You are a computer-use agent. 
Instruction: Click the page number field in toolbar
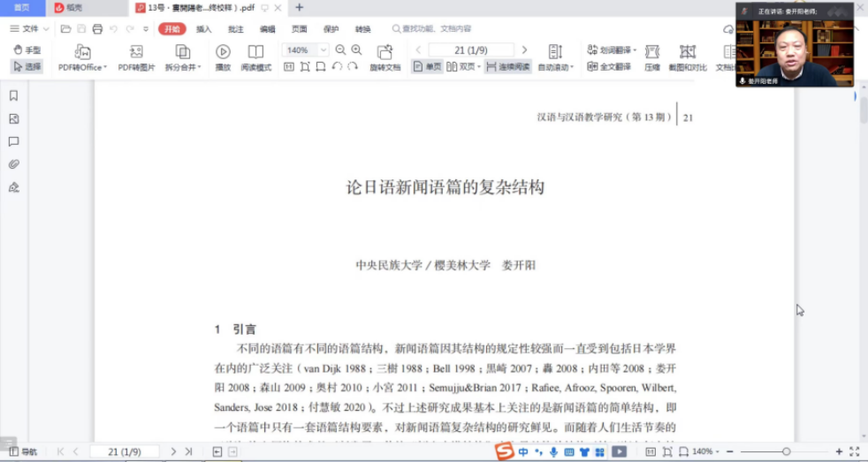470,50
